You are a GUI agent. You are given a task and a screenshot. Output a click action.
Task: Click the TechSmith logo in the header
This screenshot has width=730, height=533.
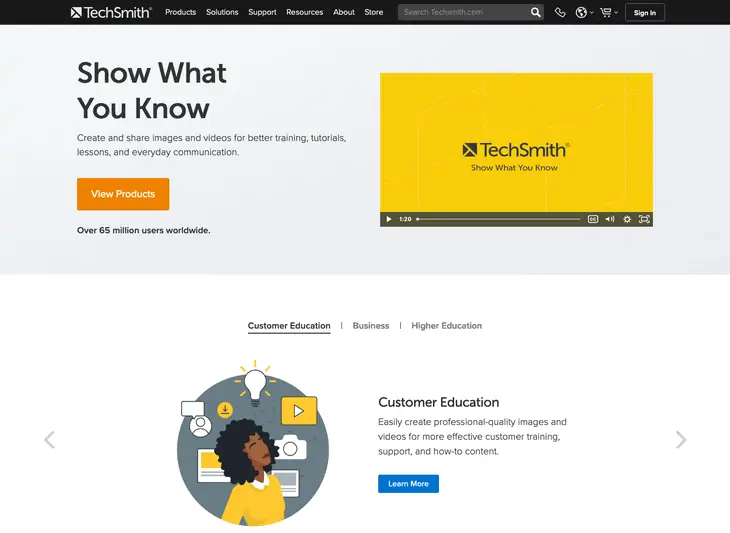point(111,12)
